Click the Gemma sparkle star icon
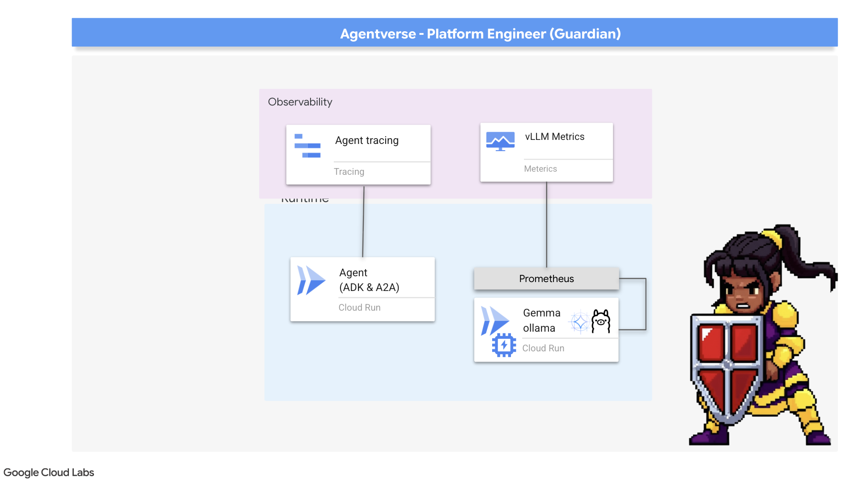Image resolution: width=868 pixels, height=489 pixels. tap(580, 322)
